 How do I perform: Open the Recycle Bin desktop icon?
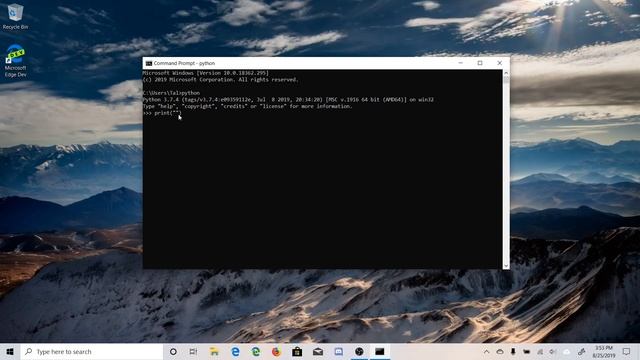coord(15,16)
